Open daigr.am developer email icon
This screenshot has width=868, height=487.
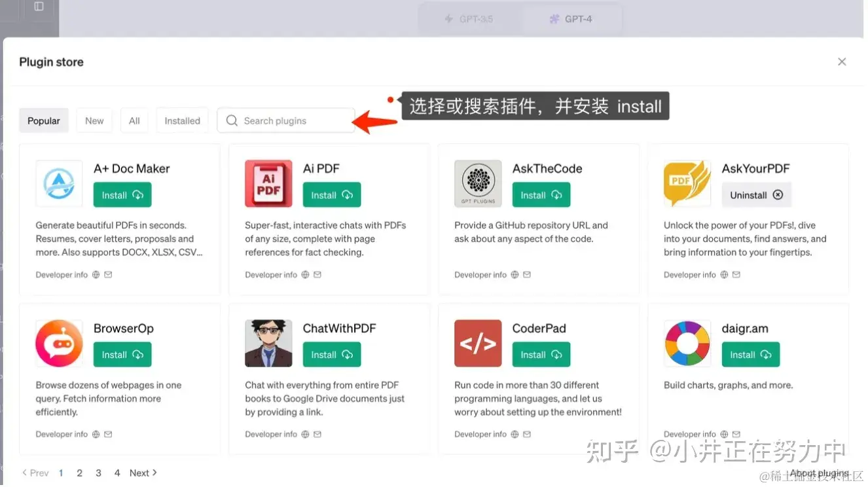pyautogui.click(x=736, y=435)
